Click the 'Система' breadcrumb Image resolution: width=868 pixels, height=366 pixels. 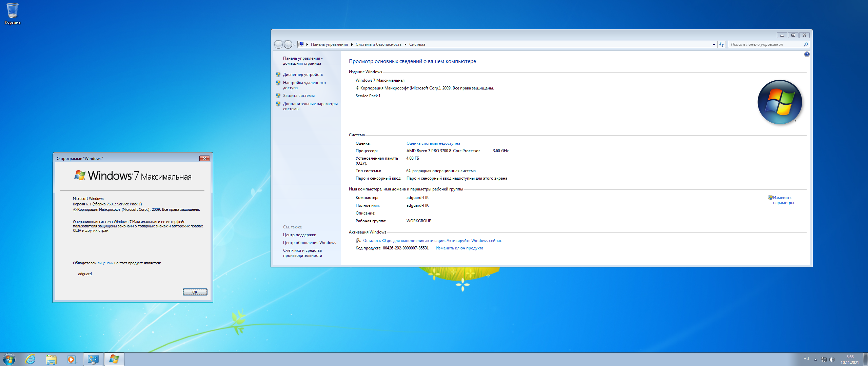pyautogui.click(x=417, y=44)
